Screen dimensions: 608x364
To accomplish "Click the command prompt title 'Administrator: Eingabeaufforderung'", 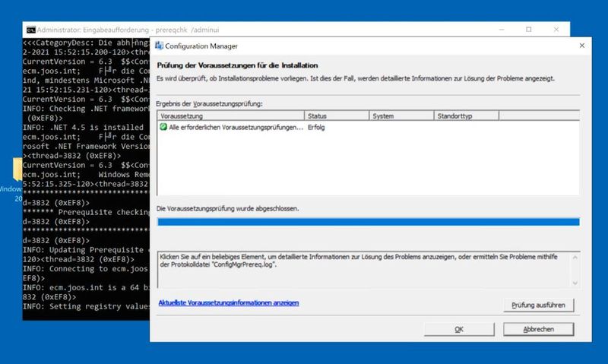I will coord(93,30).
